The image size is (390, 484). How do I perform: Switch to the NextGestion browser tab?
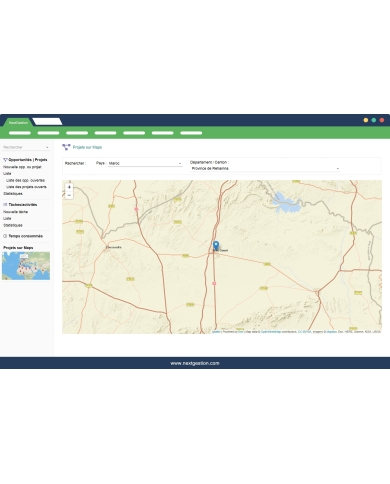coord(18,122)
